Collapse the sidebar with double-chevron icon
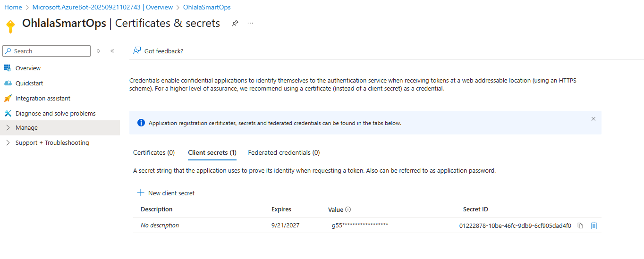644x259 pixels. click(112, 51)
